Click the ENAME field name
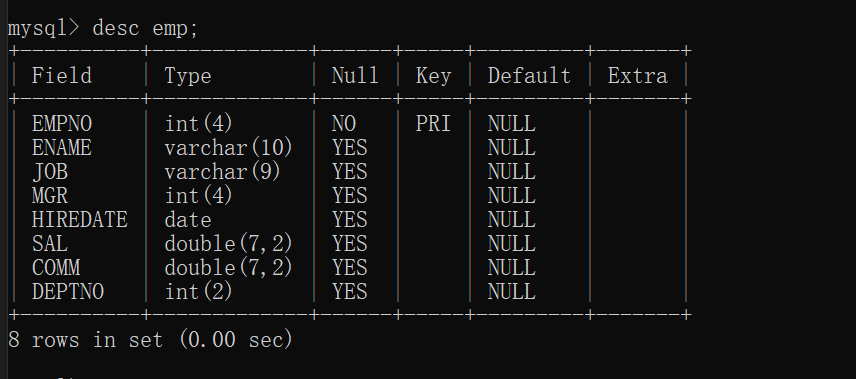856x379 pixels. pyautogui.click(x=62, y=148)
